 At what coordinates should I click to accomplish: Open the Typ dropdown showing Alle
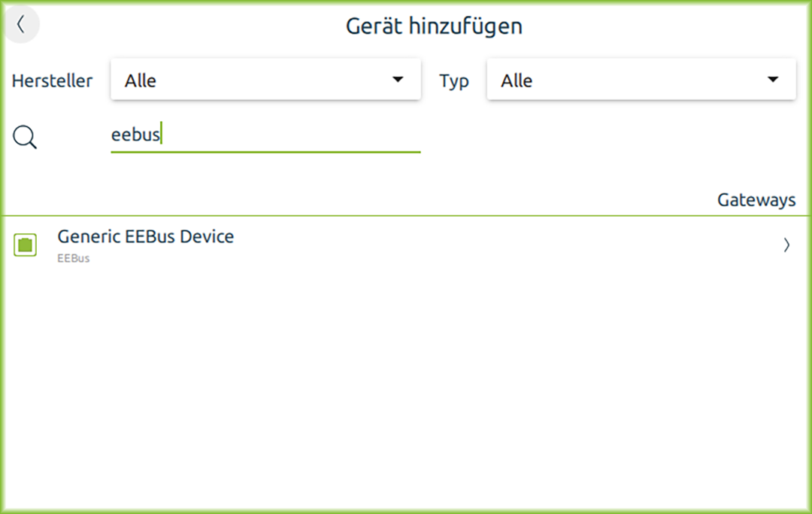pos(641,79)
